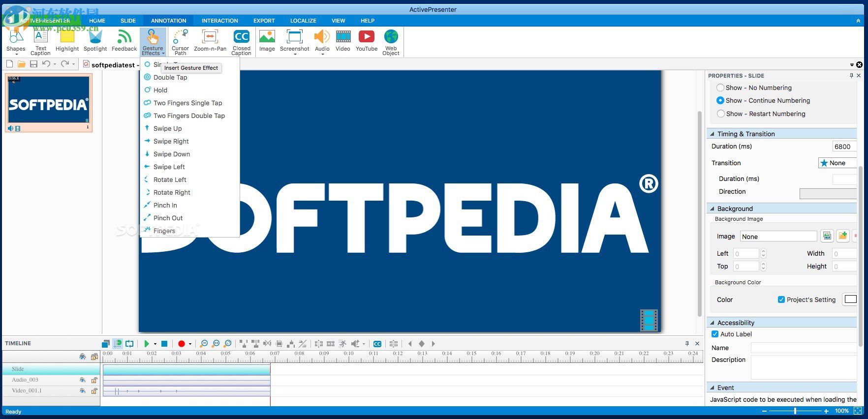Image resolution: width=868 pixels, height=419 pixels.
Task: Click the Redo arrow in quick toolbar
Action: click(x=65, y=64)
